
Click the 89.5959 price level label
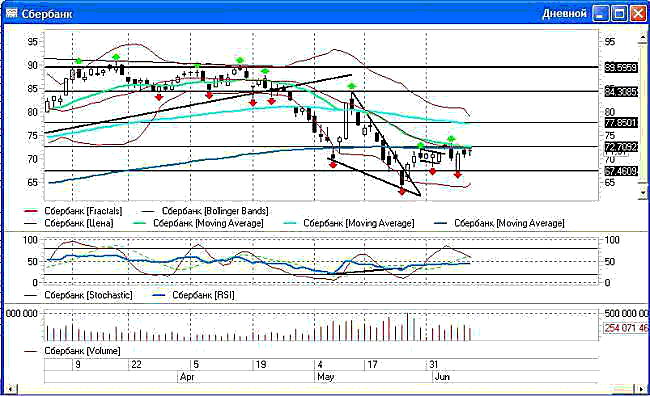621,67
